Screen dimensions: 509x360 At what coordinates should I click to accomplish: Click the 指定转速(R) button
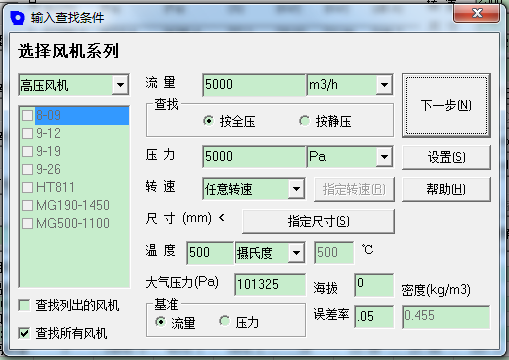tap(354, 189)
